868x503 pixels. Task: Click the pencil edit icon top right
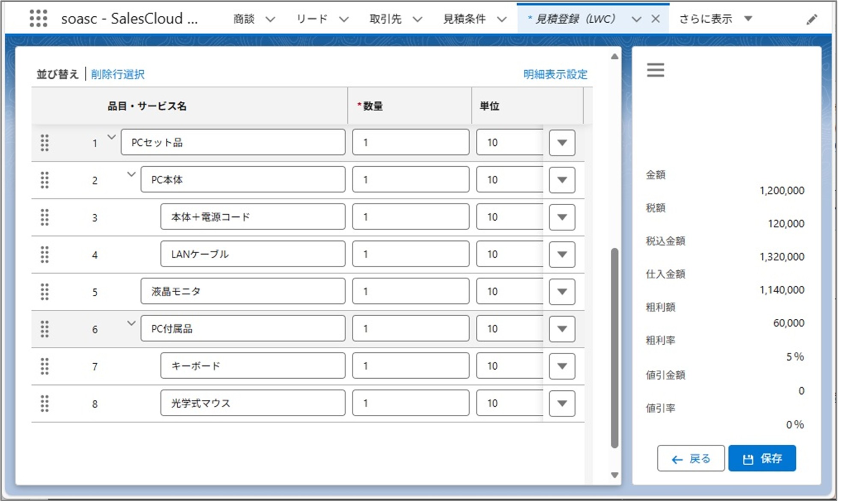(811, 19)
